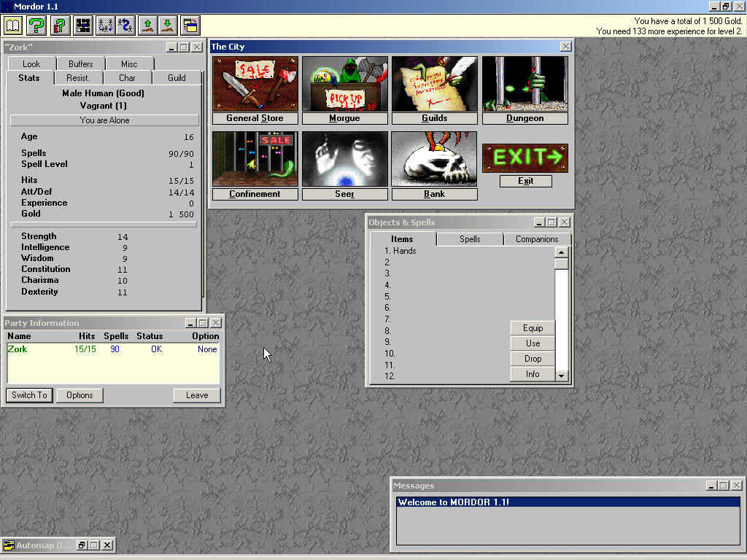Minimize the Party Information window

pyautogui.click(x=190, y=323)
